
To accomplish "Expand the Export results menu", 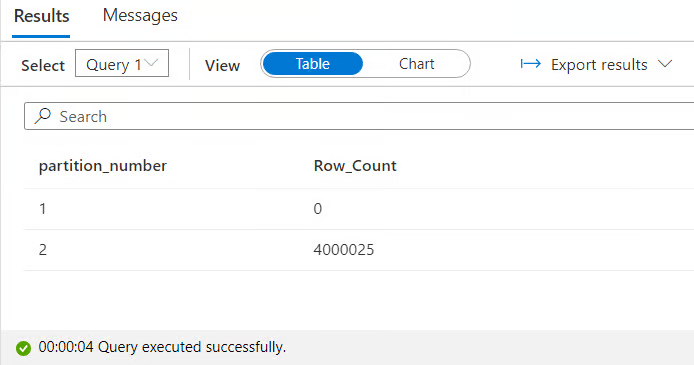I will [x=596, y=65].
